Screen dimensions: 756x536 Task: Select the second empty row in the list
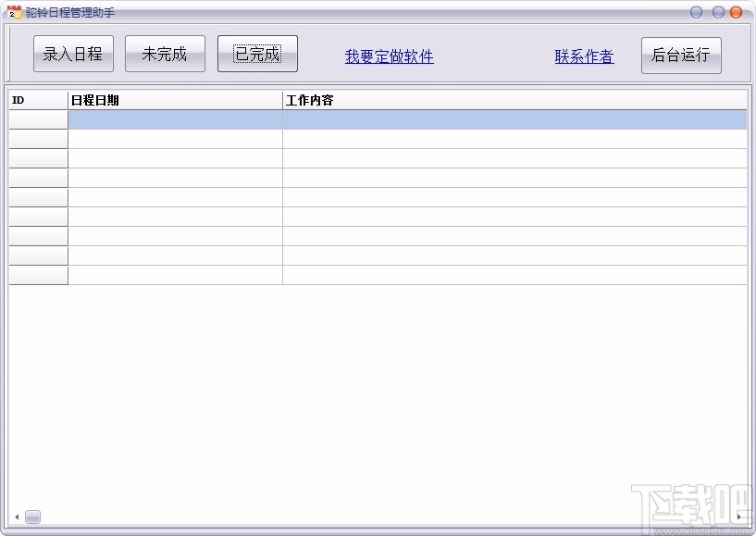click(370, 140)
